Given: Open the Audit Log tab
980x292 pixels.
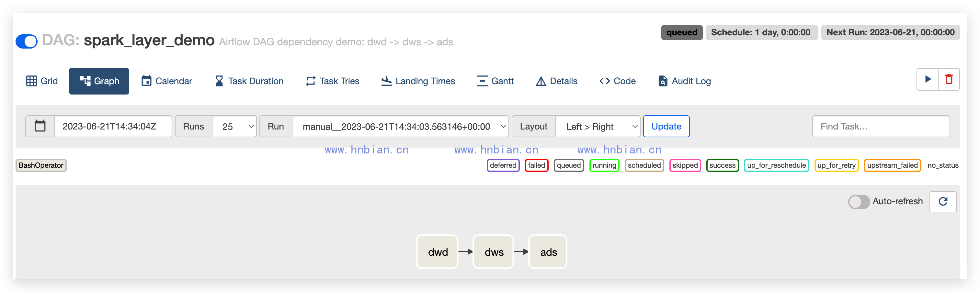Looking at the screenshot, I should [x=685, y=81].
